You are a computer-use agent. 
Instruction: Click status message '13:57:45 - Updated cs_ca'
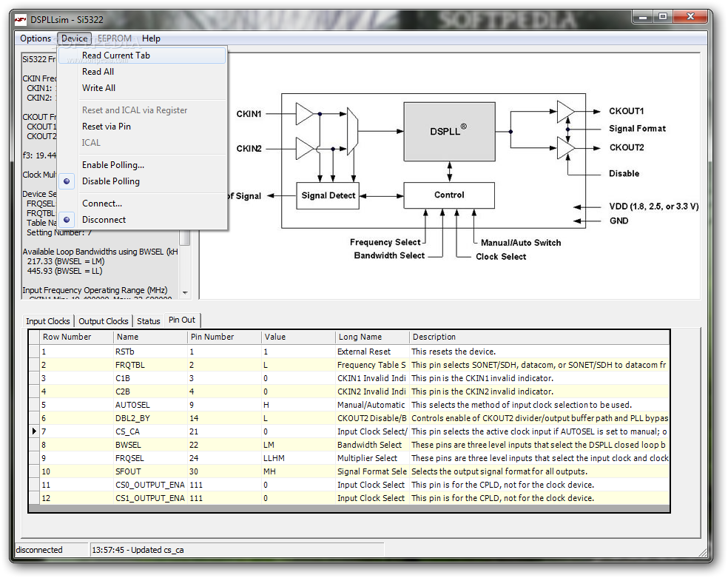pyautogui.click(x=237, y=550)
